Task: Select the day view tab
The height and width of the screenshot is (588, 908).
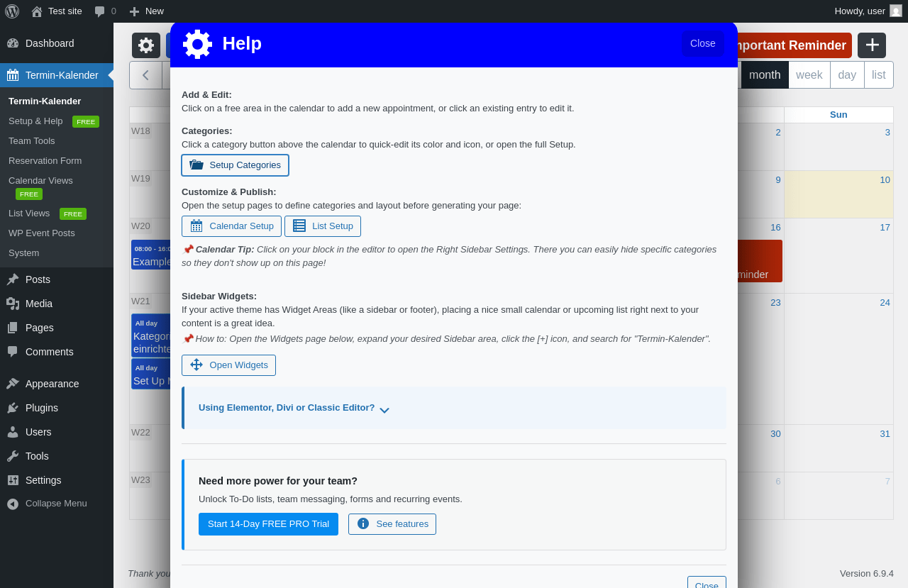Action: point(847,75)
